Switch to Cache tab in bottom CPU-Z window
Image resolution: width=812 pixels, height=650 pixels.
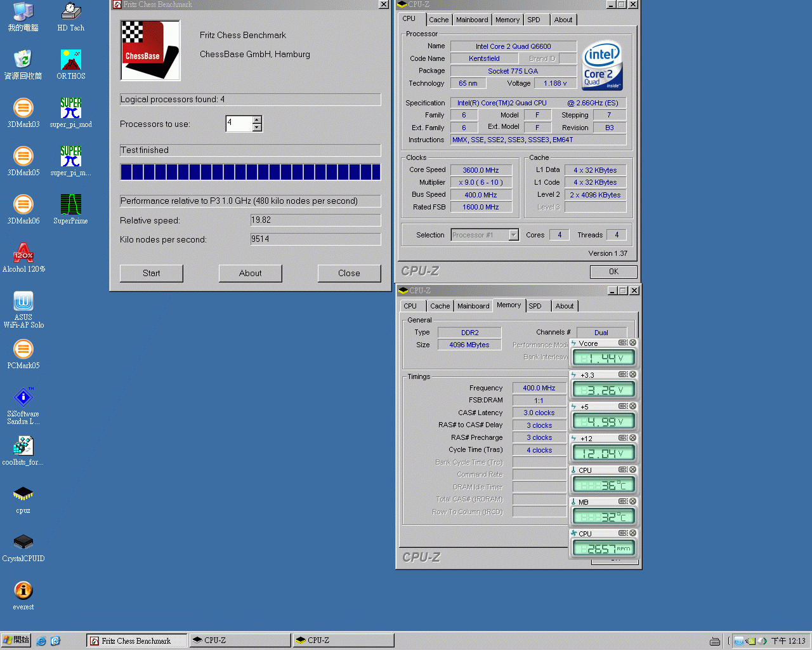pos(440,306)
